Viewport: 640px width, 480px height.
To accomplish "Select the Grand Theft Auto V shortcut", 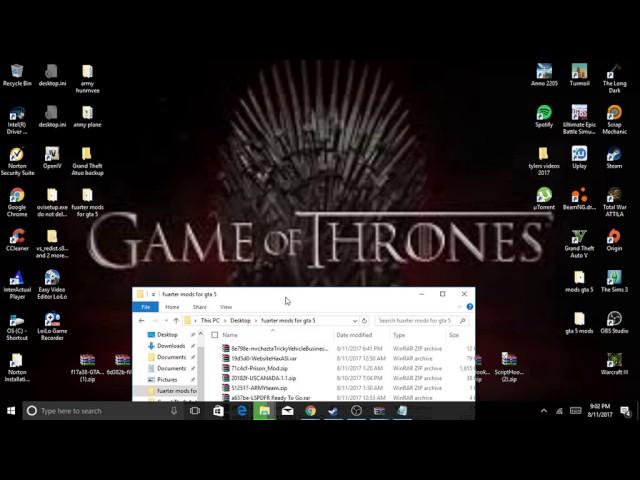I will click(579, 243).
